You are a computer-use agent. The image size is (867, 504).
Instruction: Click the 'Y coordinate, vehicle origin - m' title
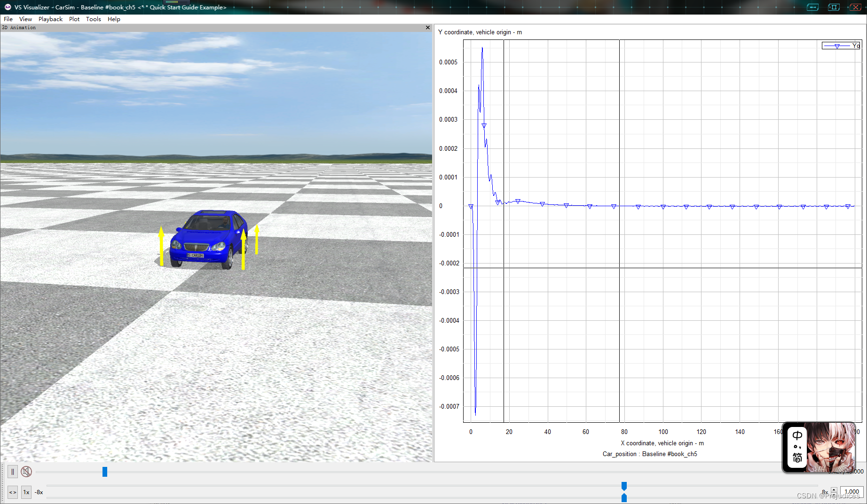(480, 32)
